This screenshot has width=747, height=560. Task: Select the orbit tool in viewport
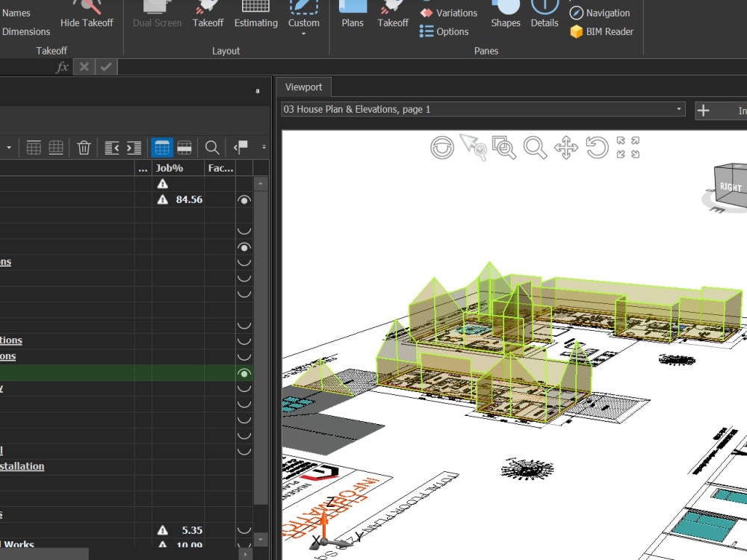click(442, 147)
